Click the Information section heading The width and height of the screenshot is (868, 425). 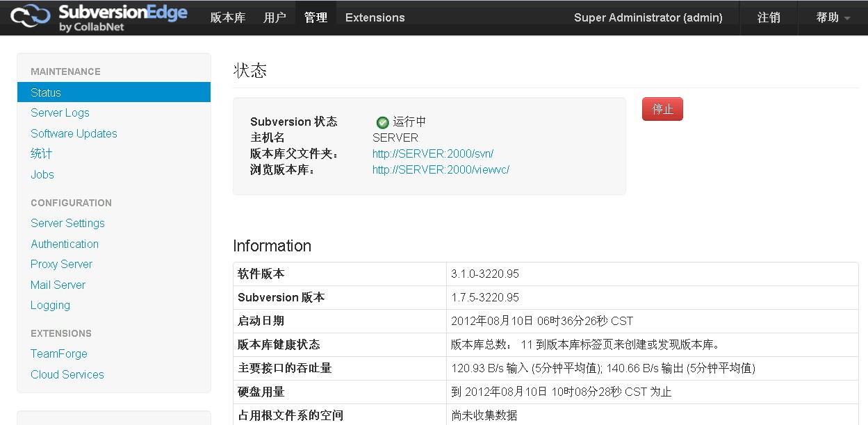tap(272, 246)
